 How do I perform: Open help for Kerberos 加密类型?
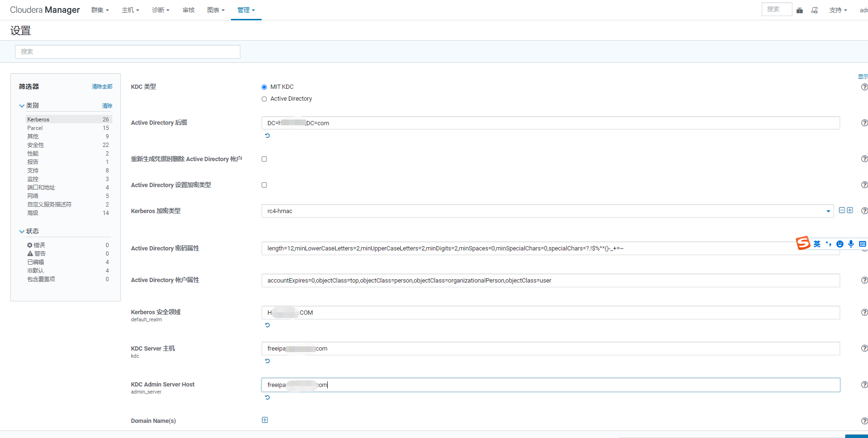pyautogui.click(x=864, y=211)
